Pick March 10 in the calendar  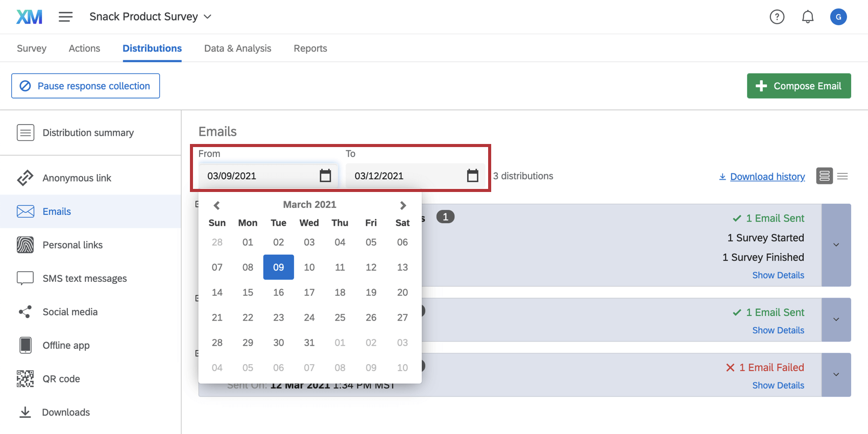(x=309, y=267)
